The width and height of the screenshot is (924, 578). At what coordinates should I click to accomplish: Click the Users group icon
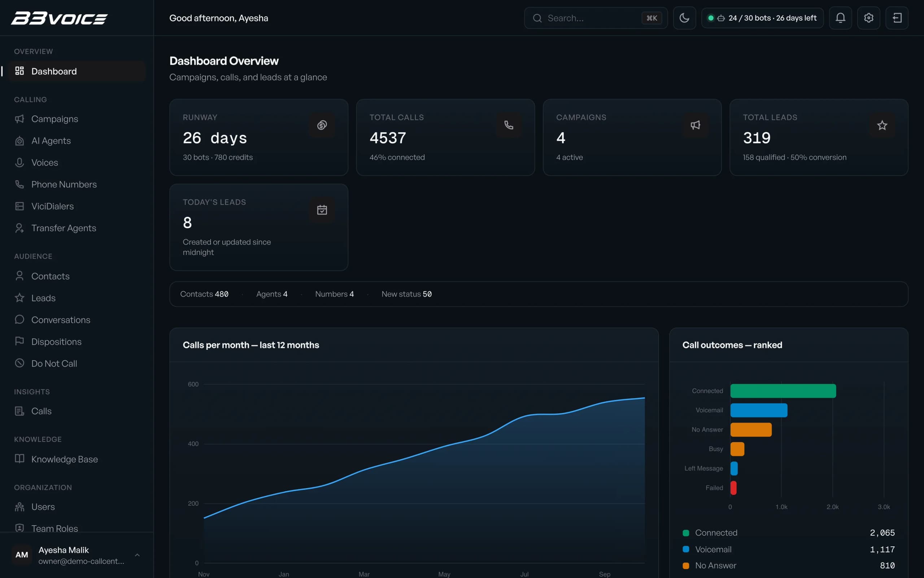coord(19,507)
